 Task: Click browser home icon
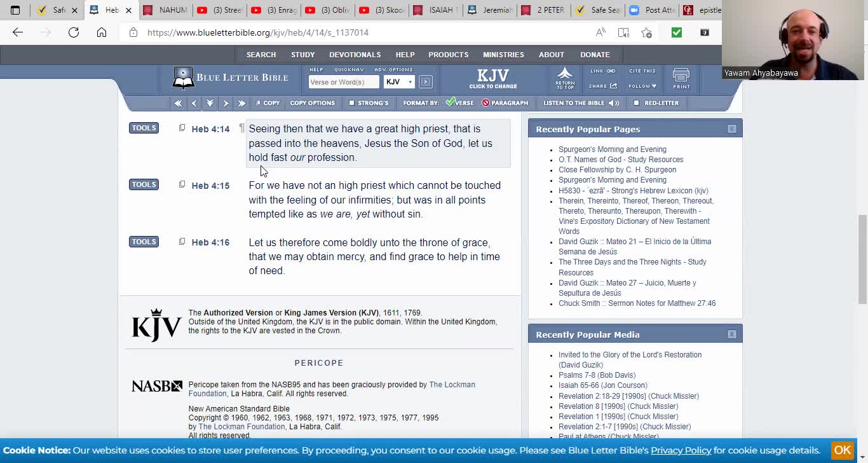pos(102,32)
